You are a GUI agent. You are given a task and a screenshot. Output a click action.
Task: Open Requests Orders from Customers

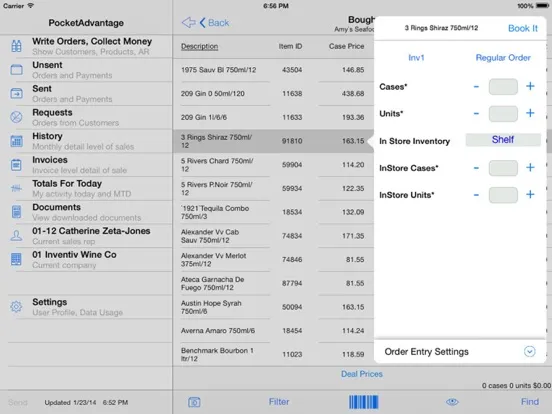(86, 117)
